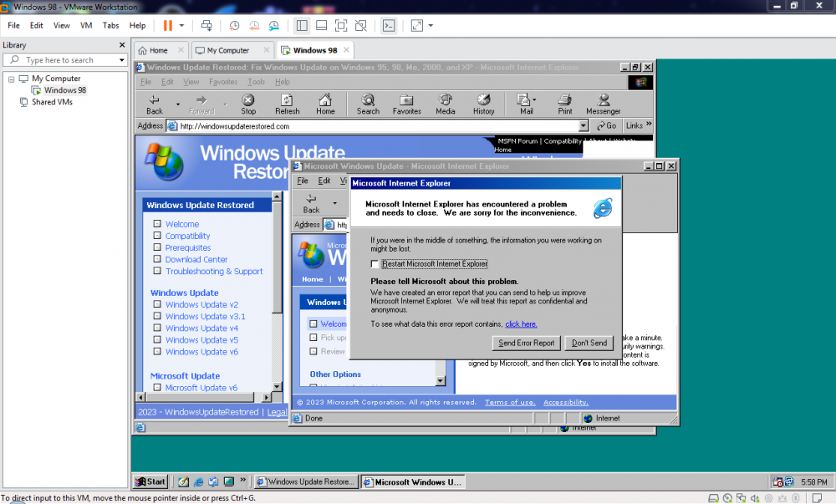Open browsing History in Internet Explorer
This screenshot has height=504, width=836.
483,104
